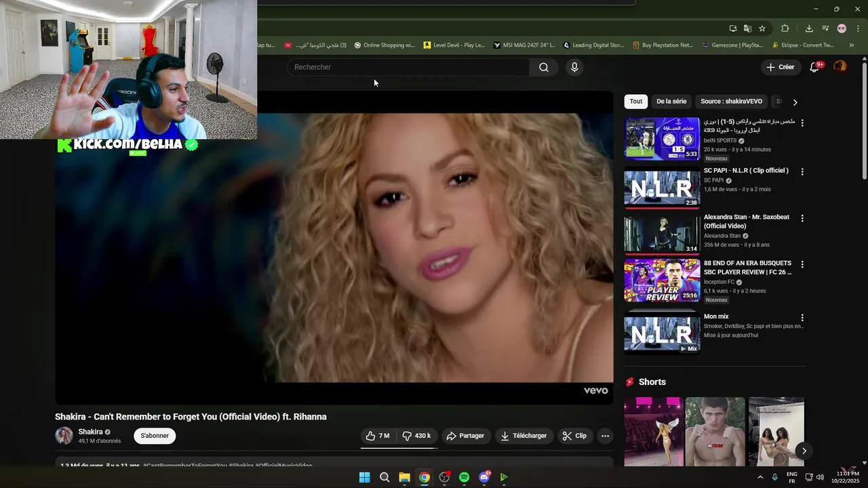Select the Tout filter chip
Screen dimensions: 868x488
[635, 102]
